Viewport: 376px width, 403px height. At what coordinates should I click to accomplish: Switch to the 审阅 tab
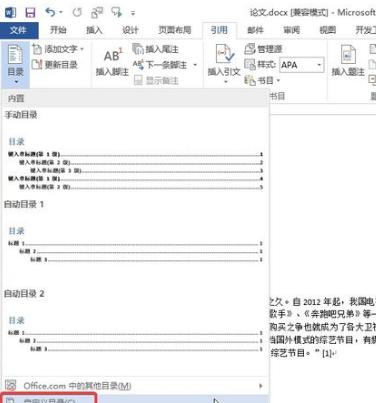tap(291, 30)
